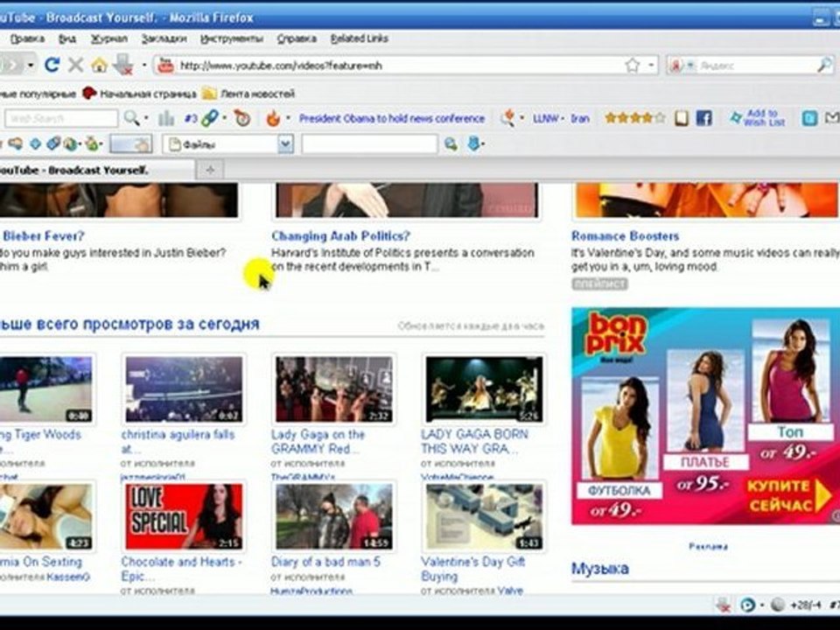Click the status bar play-circle icon
The image size is (840, 630).
tap(748, 605)
